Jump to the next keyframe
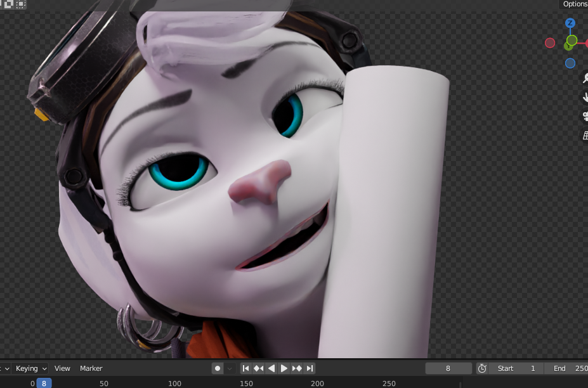The height and width of the screenshot is (388, 588). pos(297,368)
